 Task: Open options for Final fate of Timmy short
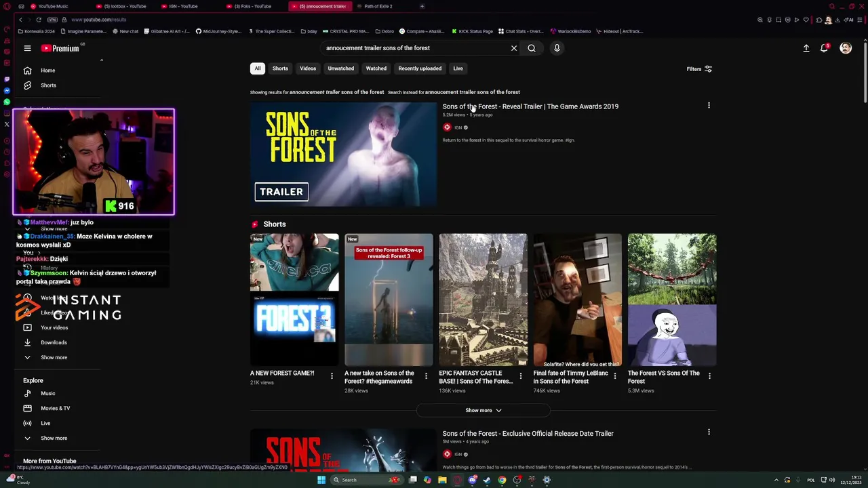tap(615, 375)
